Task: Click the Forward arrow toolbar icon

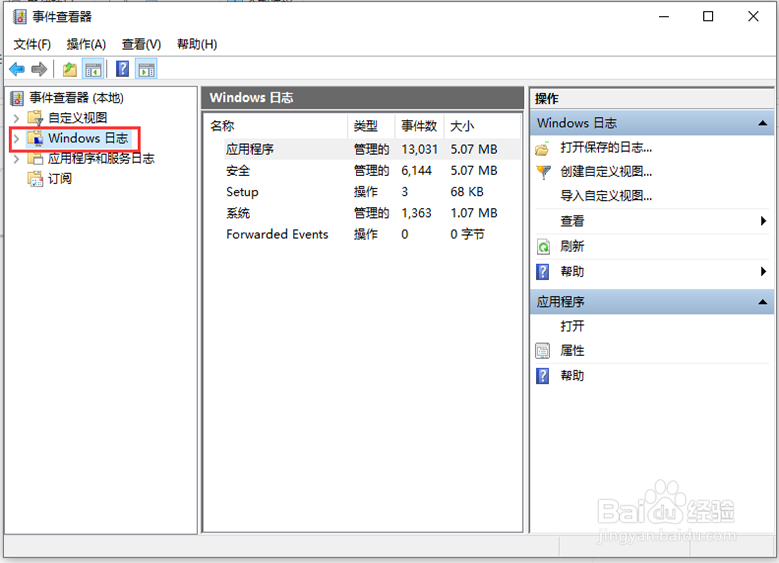Action: pos(39,69)
